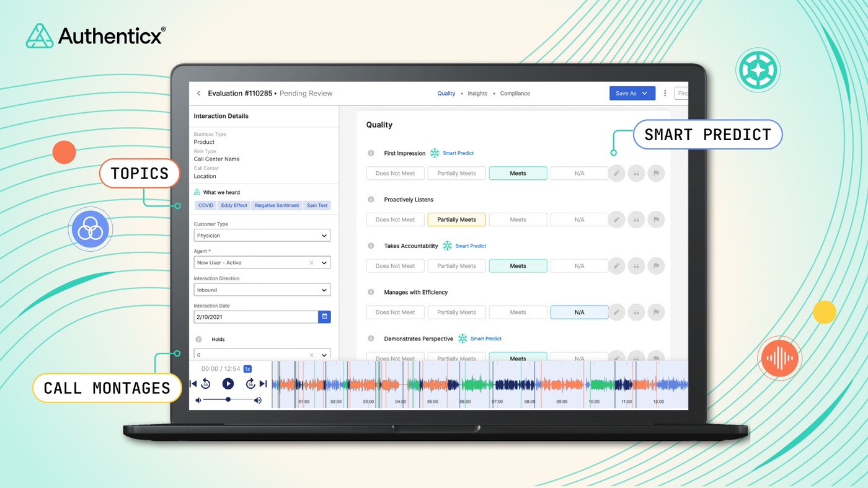Click Smart Predict link beside Takes Accountability
The image size is (868, 488).
[x=471, y=246]
